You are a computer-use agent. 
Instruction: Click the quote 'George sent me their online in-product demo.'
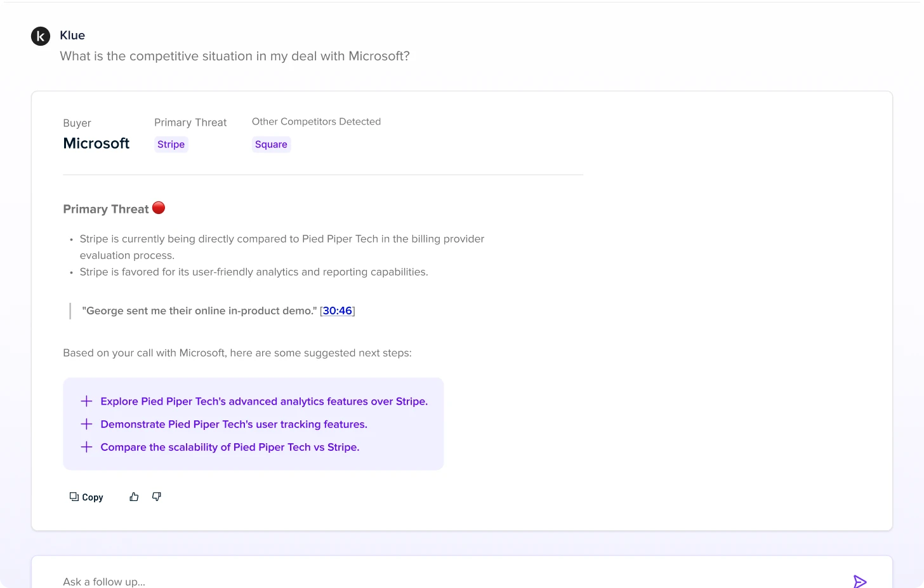point(199,311)
